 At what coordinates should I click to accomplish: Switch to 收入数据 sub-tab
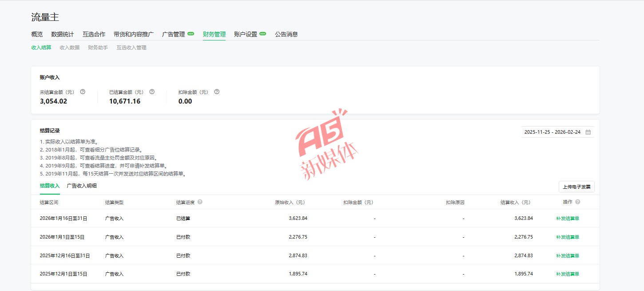tap(70, 48)
